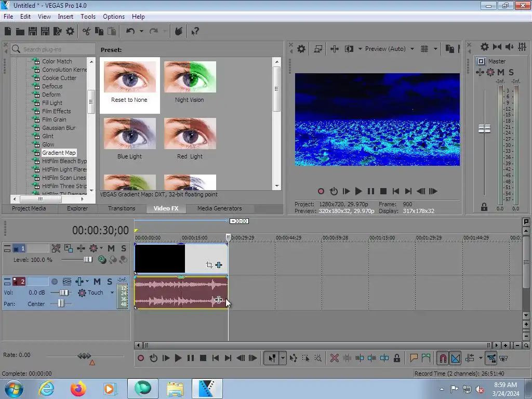This screenshot has height=399, width=532.
Task: Select the Film Grain plug-in
Action: point(54,119)
